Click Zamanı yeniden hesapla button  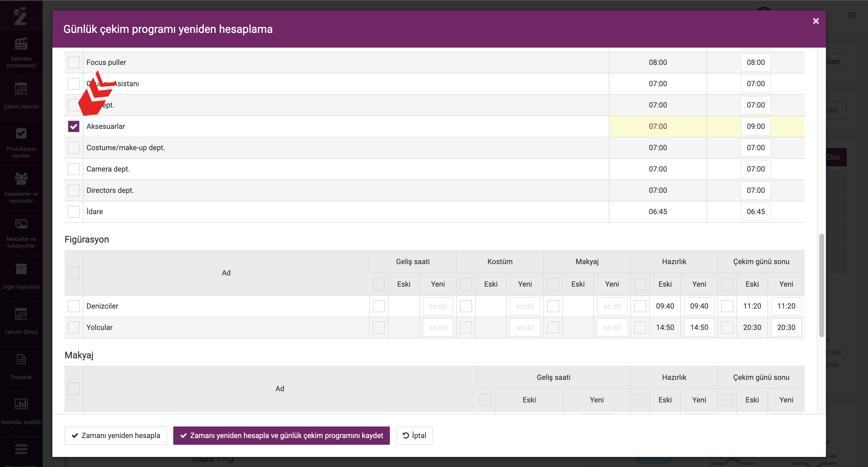coord(115,435)
